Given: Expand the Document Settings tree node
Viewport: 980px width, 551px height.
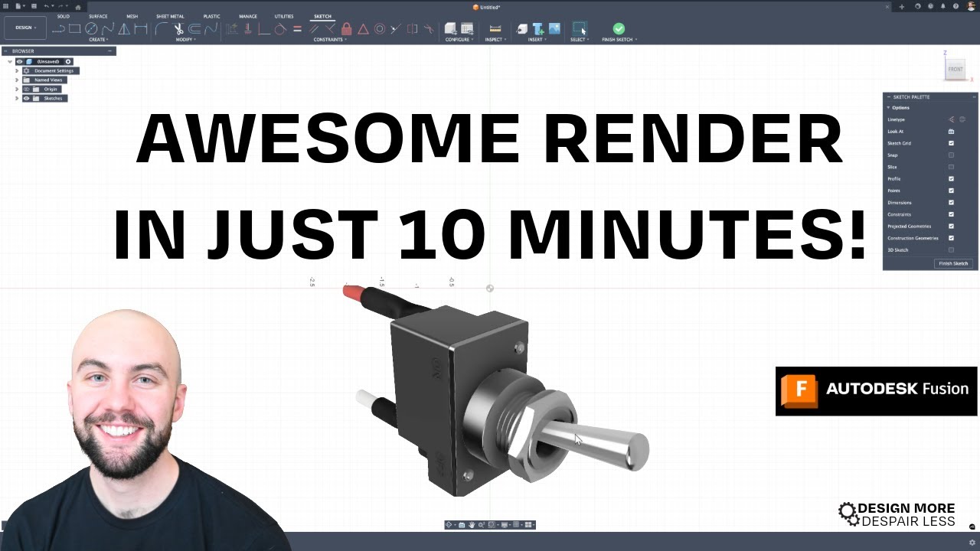Looking at the screenshot, I should (17, 71).
